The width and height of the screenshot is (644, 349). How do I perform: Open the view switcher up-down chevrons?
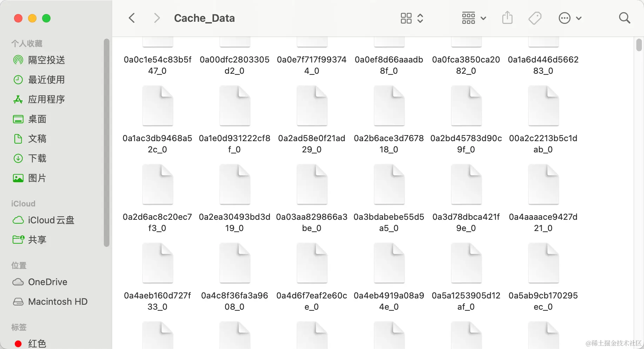coord(420,18)
